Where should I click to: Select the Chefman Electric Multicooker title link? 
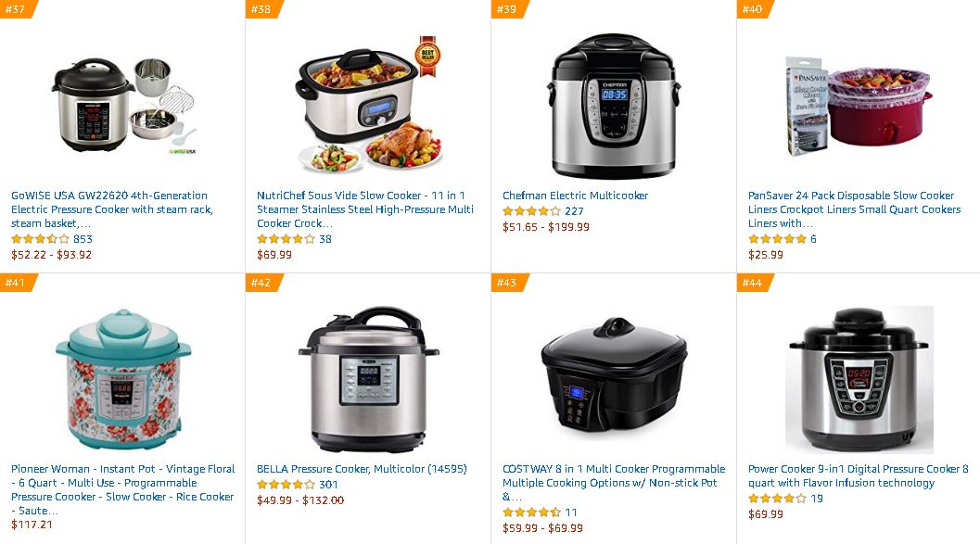point(575,196)
